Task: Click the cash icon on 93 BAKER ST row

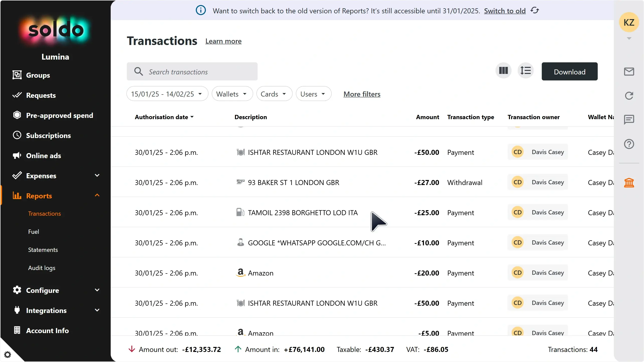Action: click(x=240, y=182)
